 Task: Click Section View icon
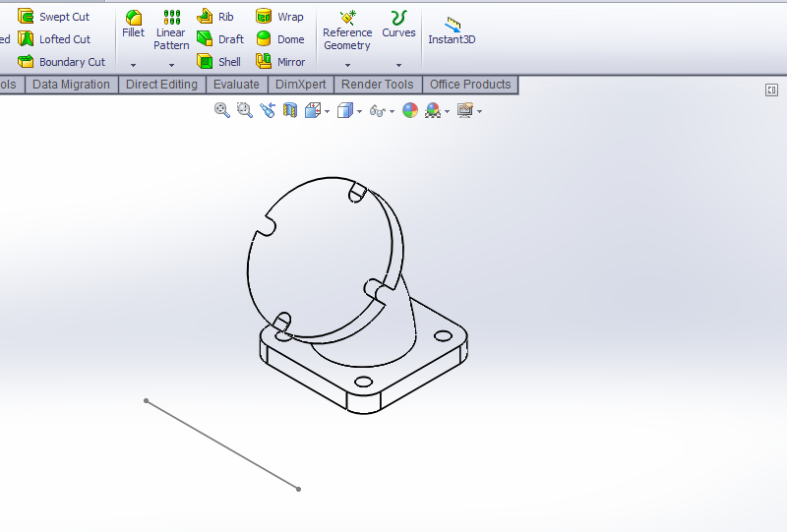[x=290, y=110]
